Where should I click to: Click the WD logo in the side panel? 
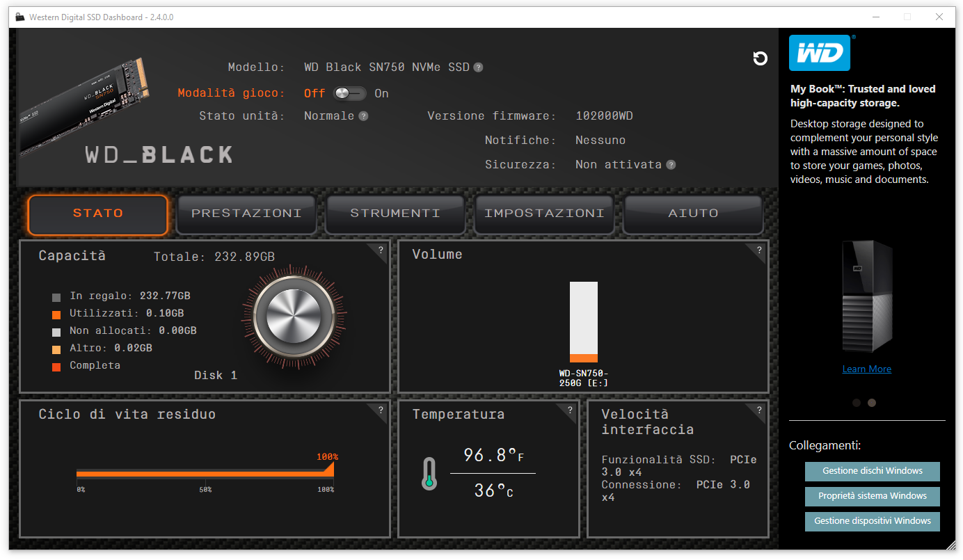point(820,53)
